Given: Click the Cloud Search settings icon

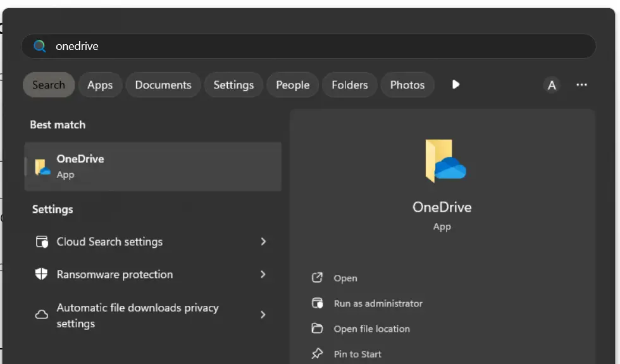Looking at the screenshot, I should (42, 242).
